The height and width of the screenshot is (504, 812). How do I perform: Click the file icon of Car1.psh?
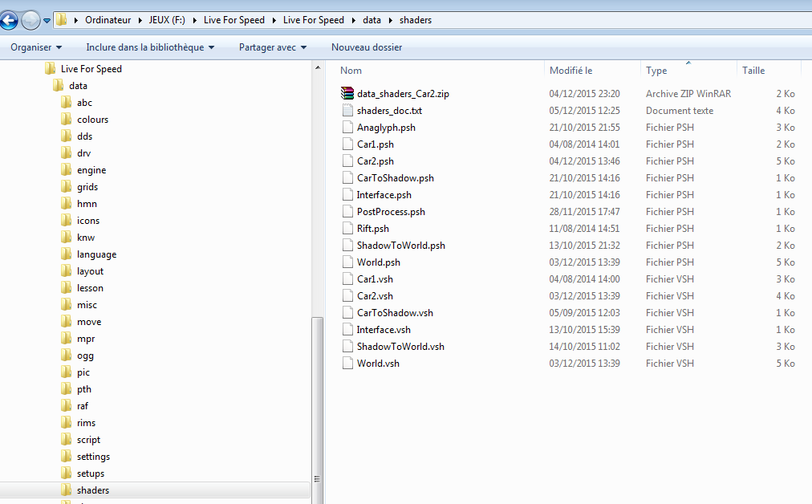click(347, 144)
